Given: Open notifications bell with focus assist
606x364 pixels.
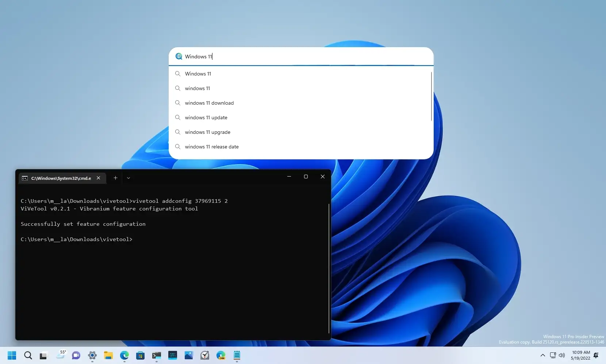Looking at the screenshot, I should coord(596,355).
